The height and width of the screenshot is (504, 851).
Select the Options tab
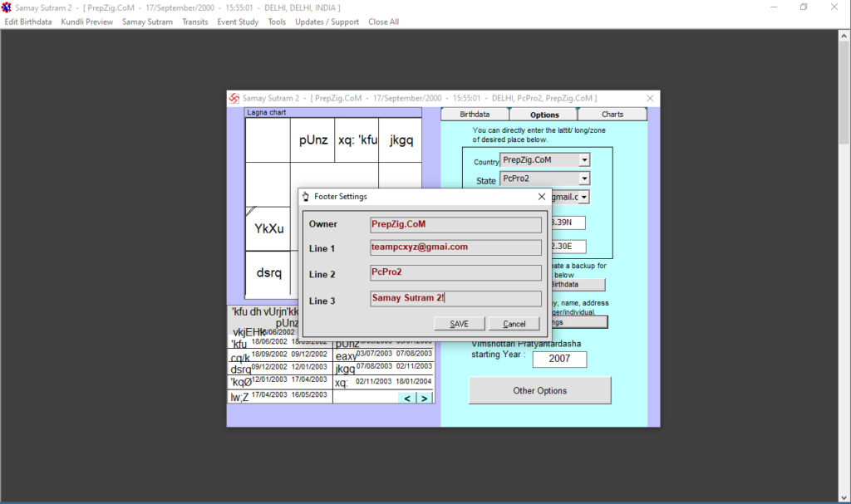click(x=544, y=115)
